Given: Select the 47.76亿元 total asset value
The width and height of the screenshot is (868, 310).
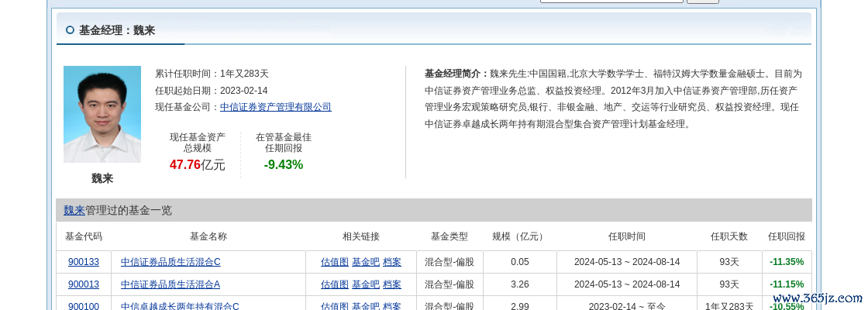Looking at the screenshot, I should [197, 164].
